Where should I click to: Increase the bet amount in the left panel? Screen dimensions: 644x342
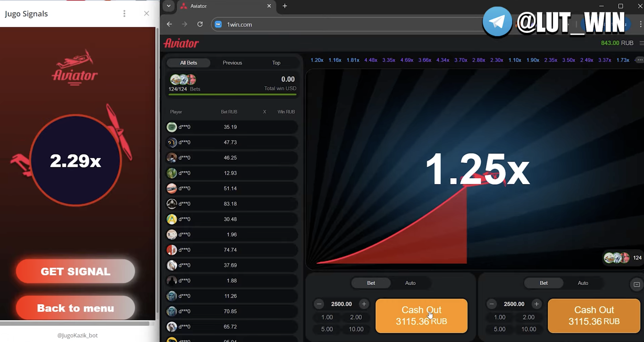click(364, 304)
